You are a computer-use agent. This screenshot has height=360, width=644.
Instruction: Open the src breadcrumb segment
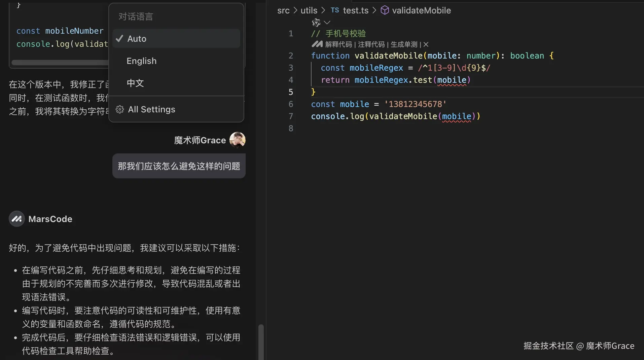point(283,10)
